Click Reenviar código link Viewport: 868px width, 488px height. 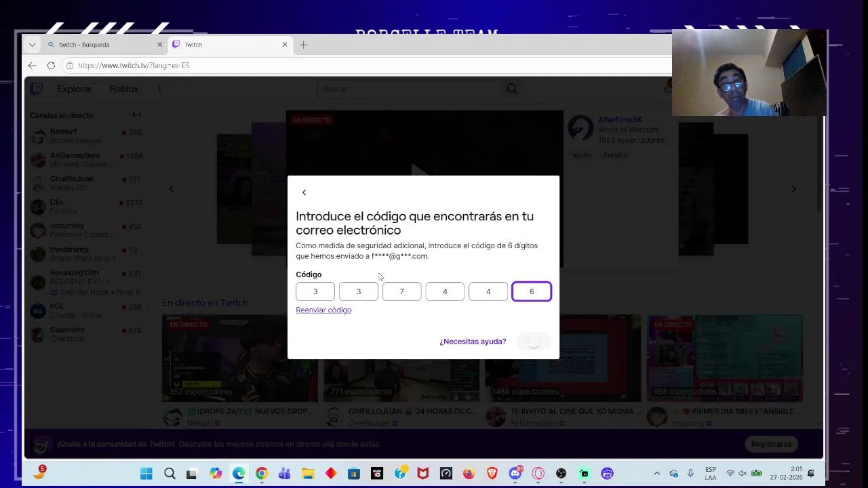point(323,310)
